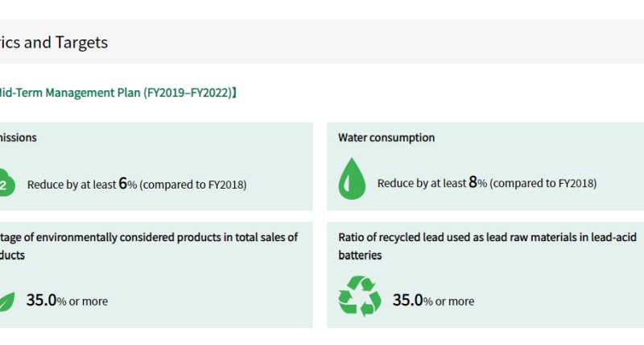This screenshot has height=345, width=644.
Task: Click the recycled lead ratio heading
Action: point(488,246)
